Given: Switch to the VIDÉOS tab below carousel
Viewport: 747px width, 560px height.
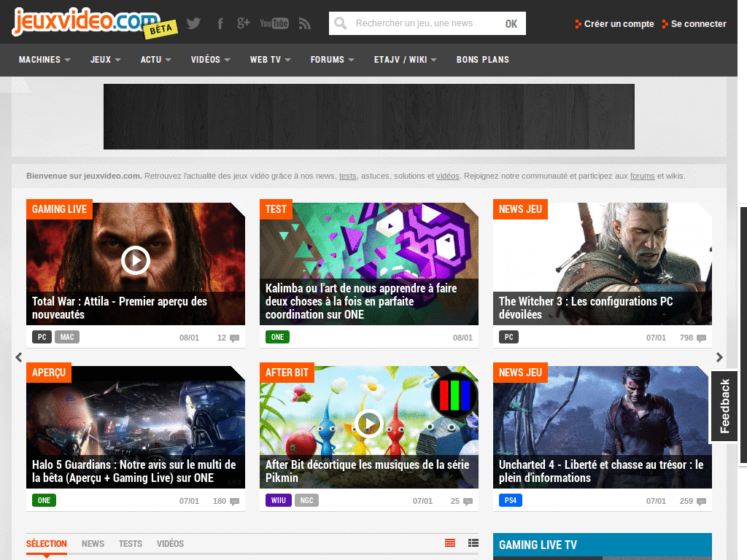Looking at the screenshot, I should pos(170,544).
